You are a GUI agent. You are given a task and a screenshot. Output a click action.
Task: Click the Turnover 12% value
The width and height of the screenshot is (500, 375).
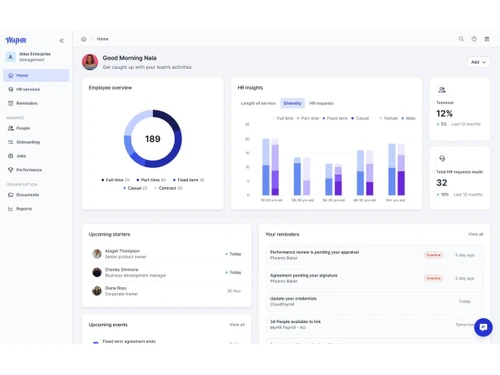pyautogui.click(x=444, y=114)
